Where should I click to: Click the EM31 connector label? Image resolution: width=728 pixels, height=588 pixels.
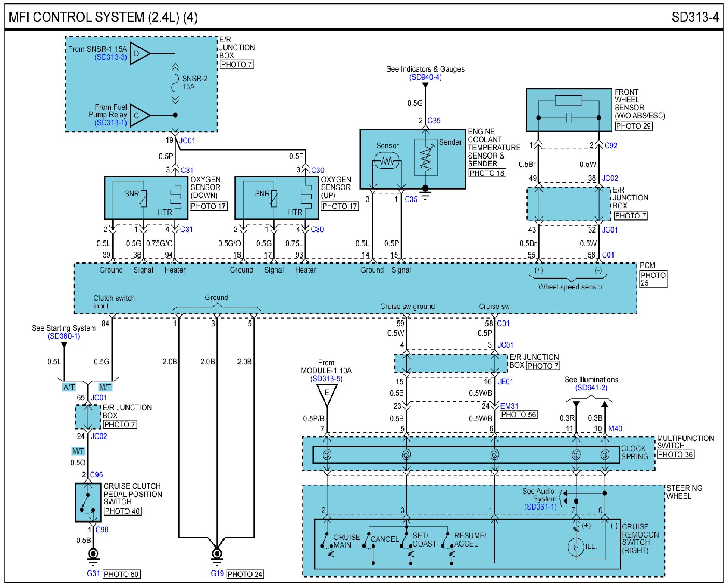(x=509, y=406)
